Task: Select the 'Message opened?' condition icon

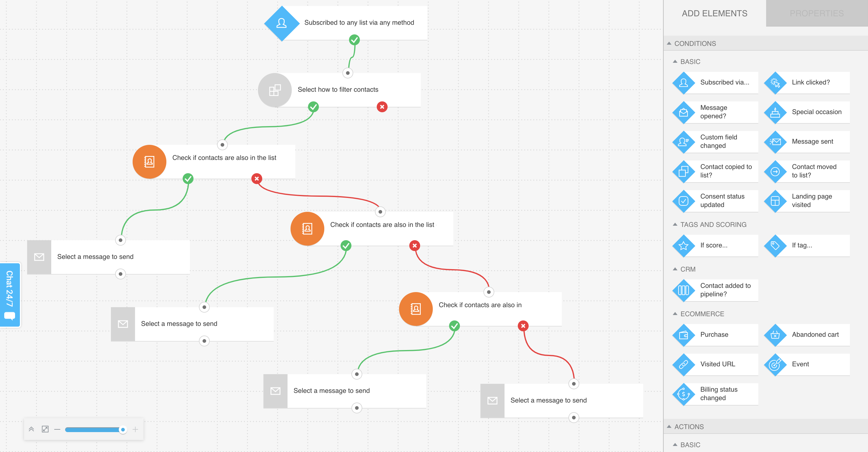Action: [x=685, y=112]
